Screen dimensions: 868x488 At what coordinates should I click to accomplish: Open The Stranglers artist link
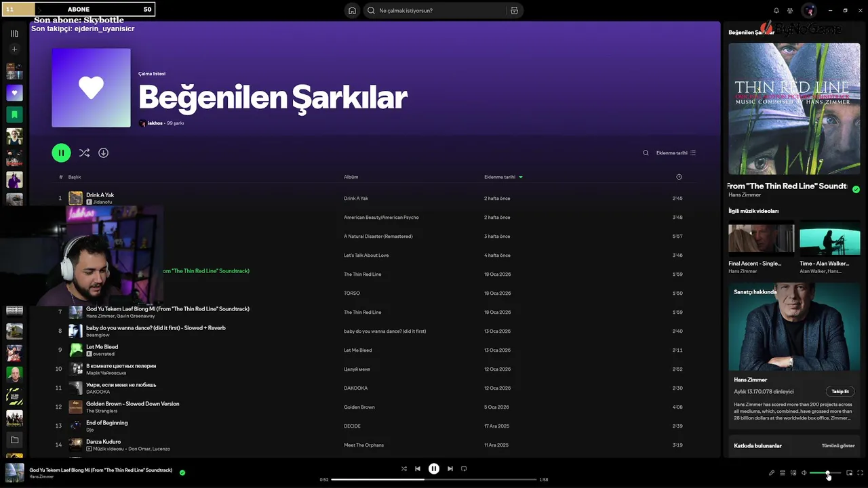[x=102, y=411]
